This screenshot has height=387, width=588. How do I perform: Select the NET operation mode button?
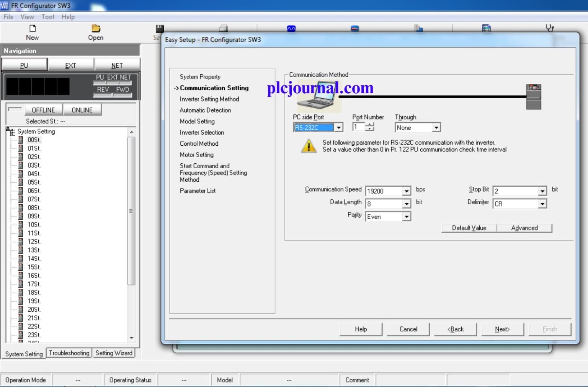[x=116, y=65]
